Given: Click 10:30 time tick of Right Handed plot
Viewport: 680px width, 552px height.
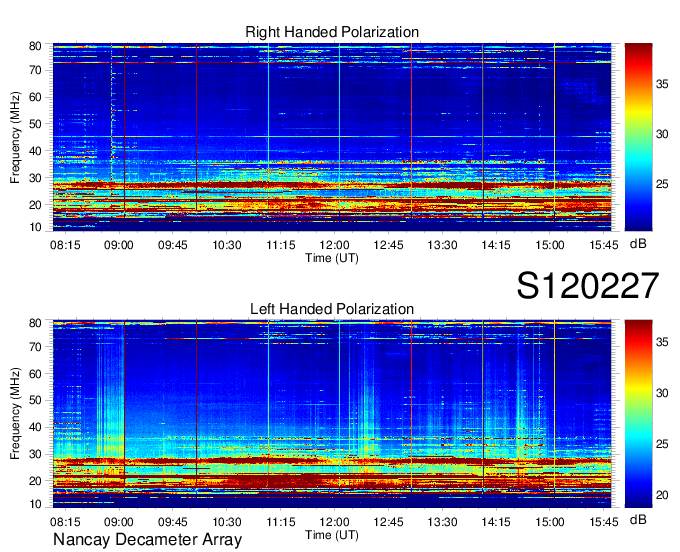Looking at the screenshot, I should [x=227, y=245].
